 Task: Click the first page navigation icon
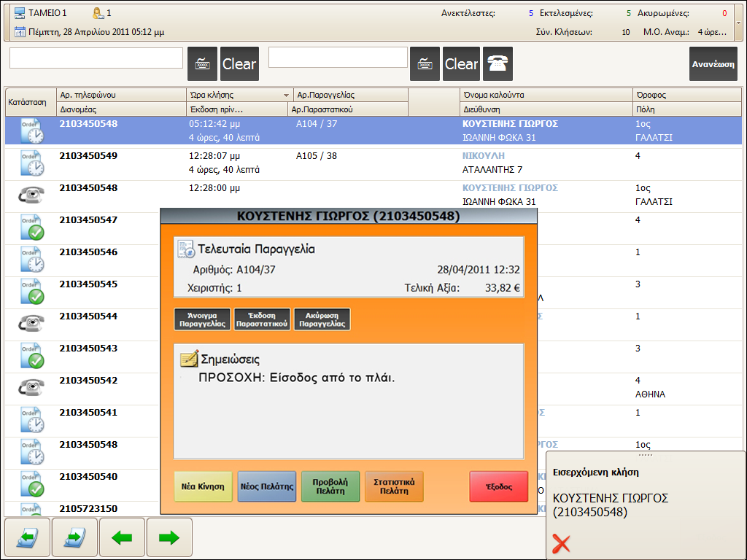tap(28, 537)
